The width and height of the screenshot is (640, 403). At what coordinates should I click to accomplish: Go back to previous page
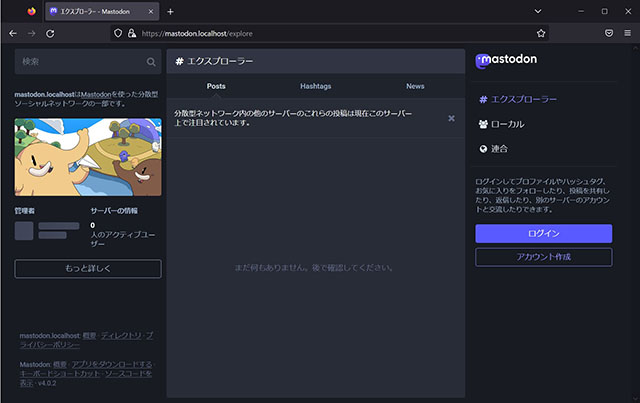pyautogui.click(x=13, y=33)
